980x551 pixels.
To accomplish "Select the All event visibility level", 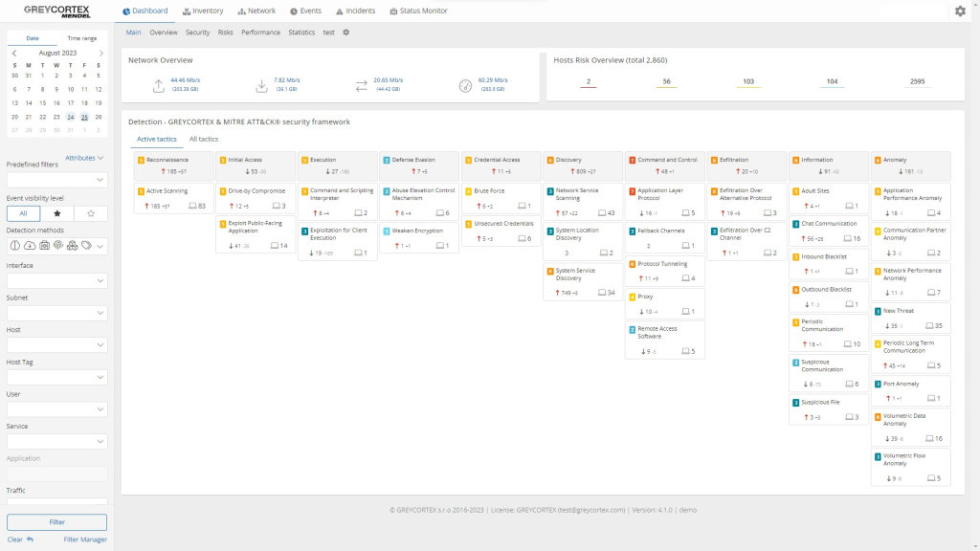I will (23, 214).
